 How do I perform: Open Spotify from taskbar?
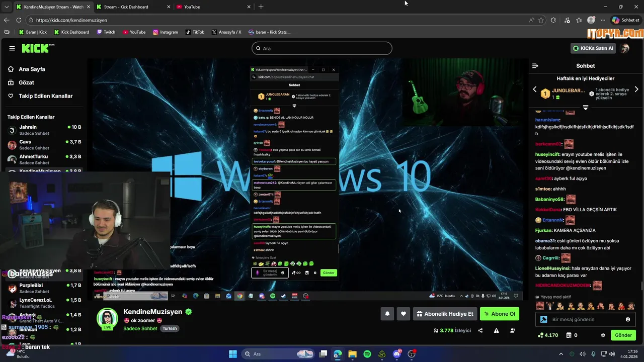367,354
